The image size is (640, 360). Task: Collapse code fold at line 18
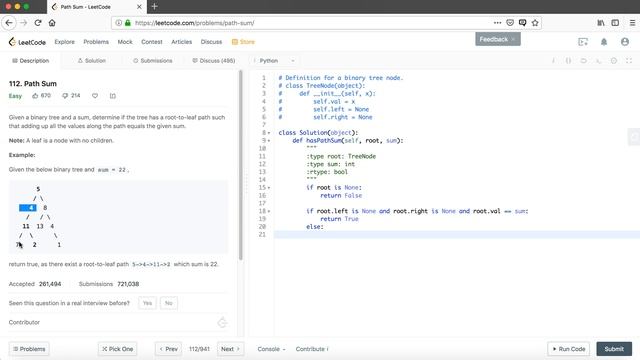tap(269, 211)
